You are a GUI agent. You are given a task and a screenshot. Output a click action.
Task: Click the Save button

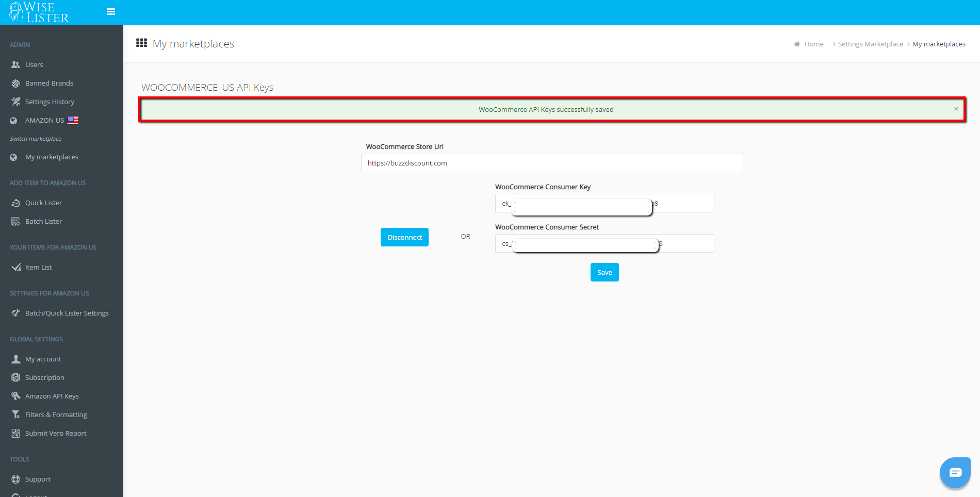605,272
